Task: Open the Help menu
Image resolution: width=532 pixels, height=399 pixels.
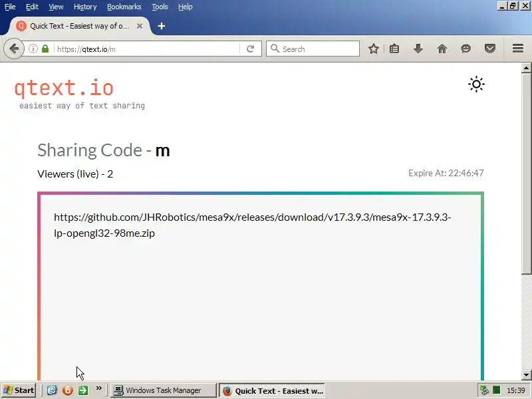Action: point(186,7)
